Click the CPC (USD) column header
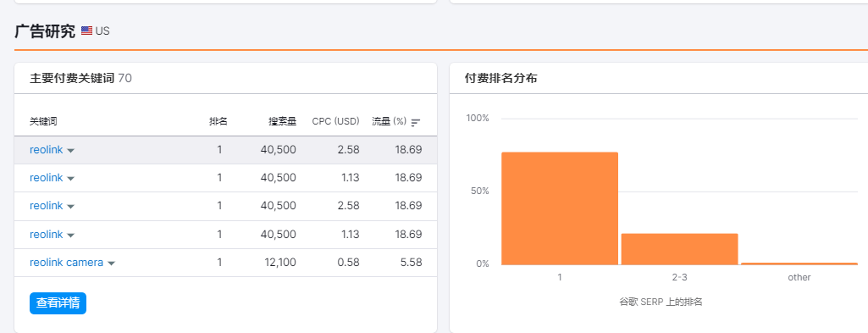The height and width of the screenshot is (333, 868). tap(335, 121)
